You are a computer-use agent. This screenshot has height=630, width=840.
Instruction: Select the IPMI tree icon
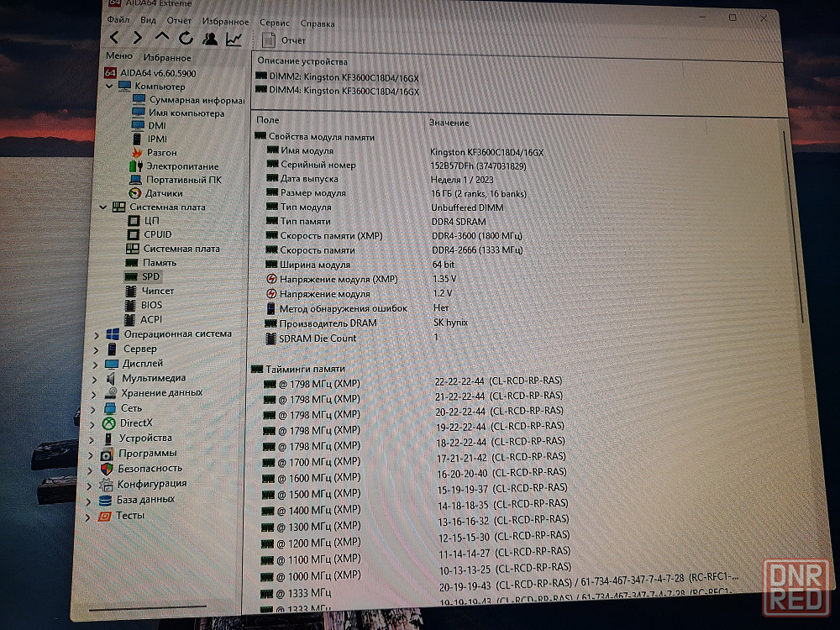click(137, 139)
